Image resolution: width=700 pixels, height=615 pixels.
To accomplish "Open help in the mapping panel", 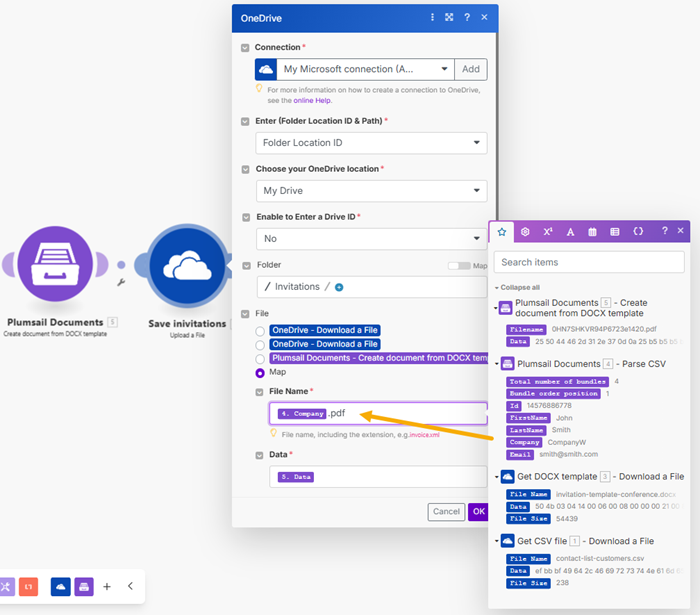I will coord(665,230).
